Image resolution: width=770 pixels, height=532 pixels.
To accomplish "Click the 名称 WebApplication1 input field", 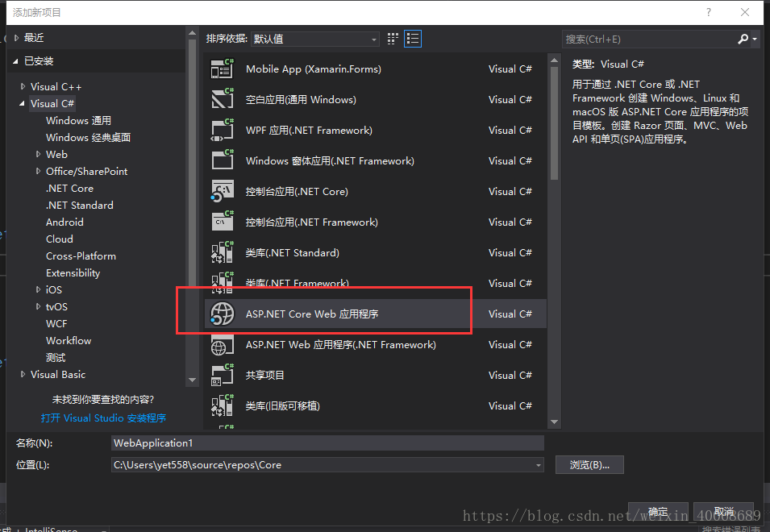I will point(327,443).
